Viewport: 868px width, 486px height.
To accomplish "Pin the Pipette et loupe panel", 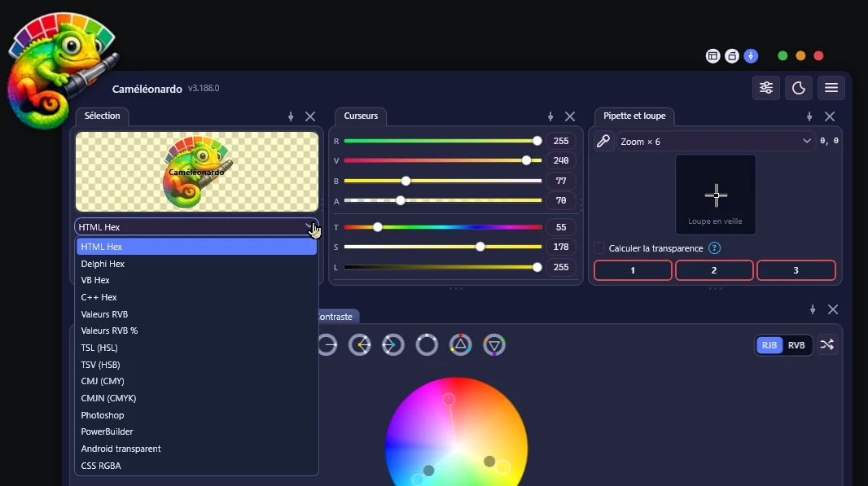I will pos(809,116).
